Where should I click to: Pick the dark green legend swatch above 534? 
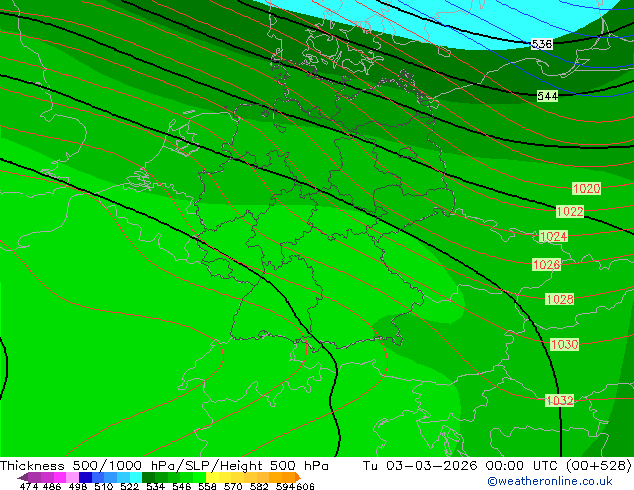[x=148, y=477]
